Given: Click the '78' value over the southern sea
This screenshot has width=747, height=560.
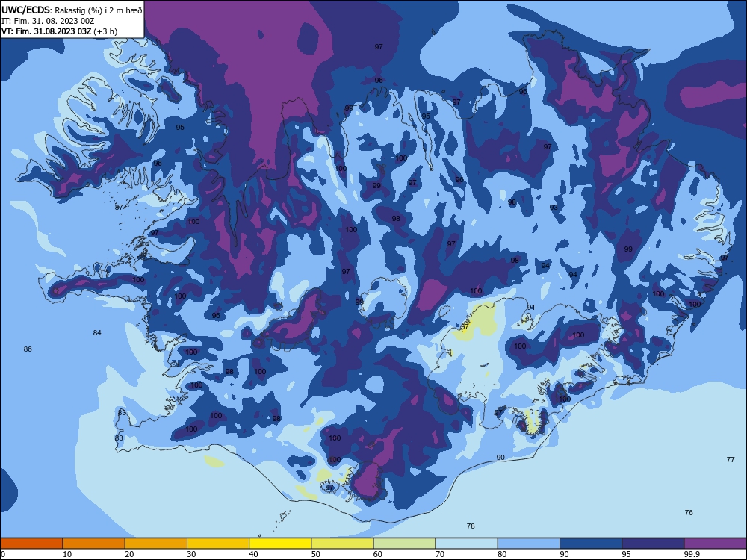Looking at the screenshot, I should 471,526.
